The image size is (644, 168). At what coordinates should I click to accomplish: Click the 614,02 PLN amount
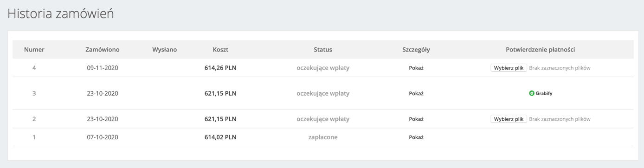(x=220, y=137)
